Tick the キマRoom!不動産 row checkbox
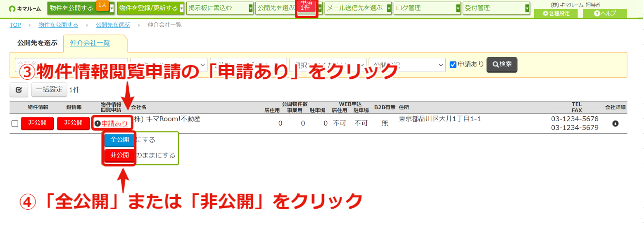The height and width of the screenshot is (236, 644). pos(15,123)
